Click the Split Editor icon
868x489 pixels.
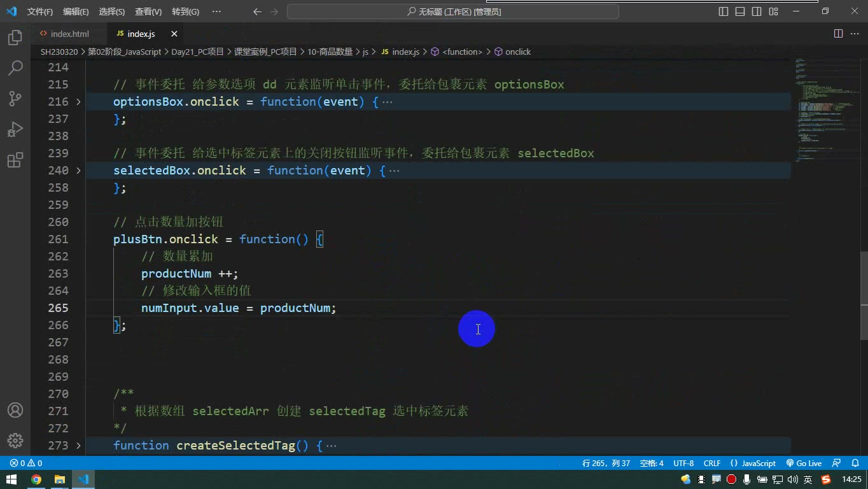tap(838, 34)
